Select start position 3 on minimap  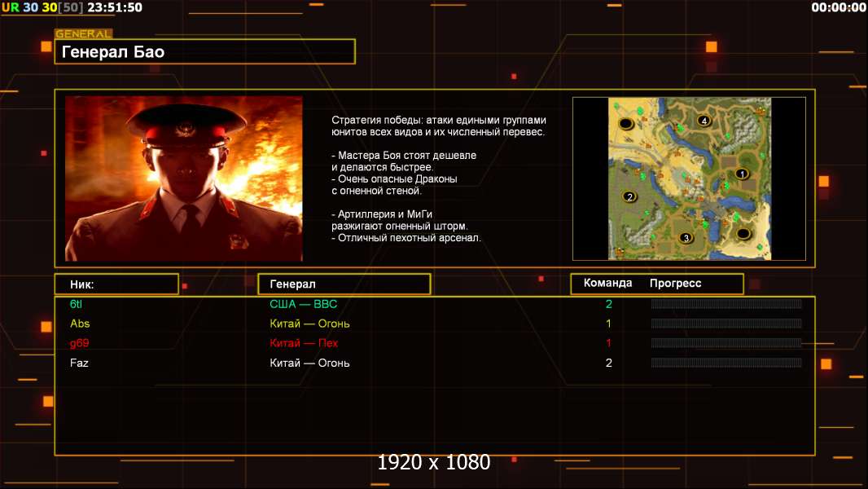pyautogui.click(x=686, y=238)
